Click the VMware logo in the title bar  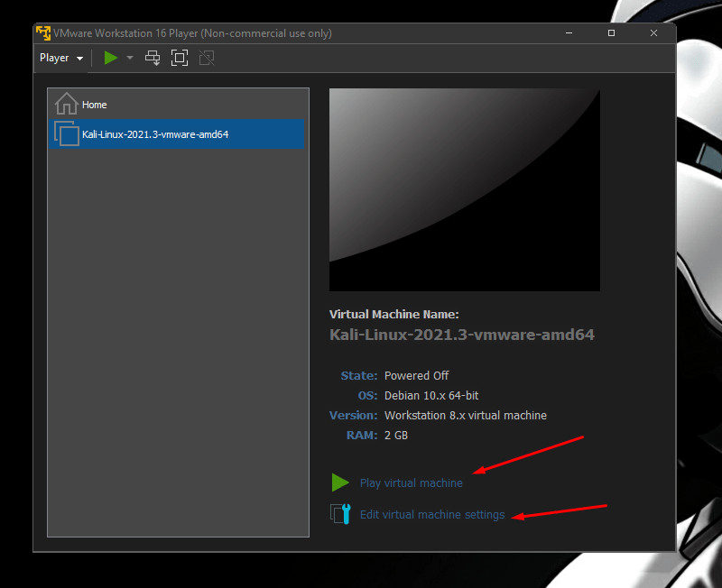[x=42, y=33]
